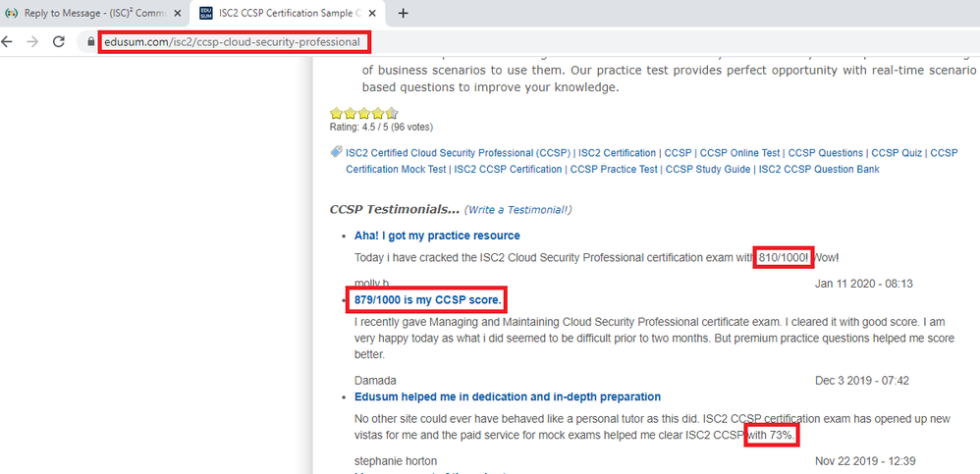980x474 pixels.
Task: Open the CCSP Study Guide tag link
Action: (708, 169)
